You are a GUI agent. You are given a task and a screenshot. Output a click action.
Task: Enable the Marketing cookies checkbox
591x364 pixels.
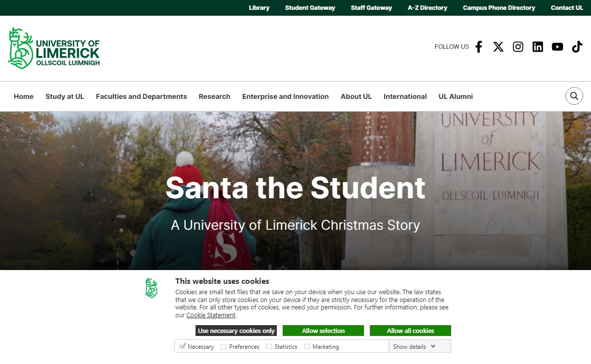click(x=307, y=346)
